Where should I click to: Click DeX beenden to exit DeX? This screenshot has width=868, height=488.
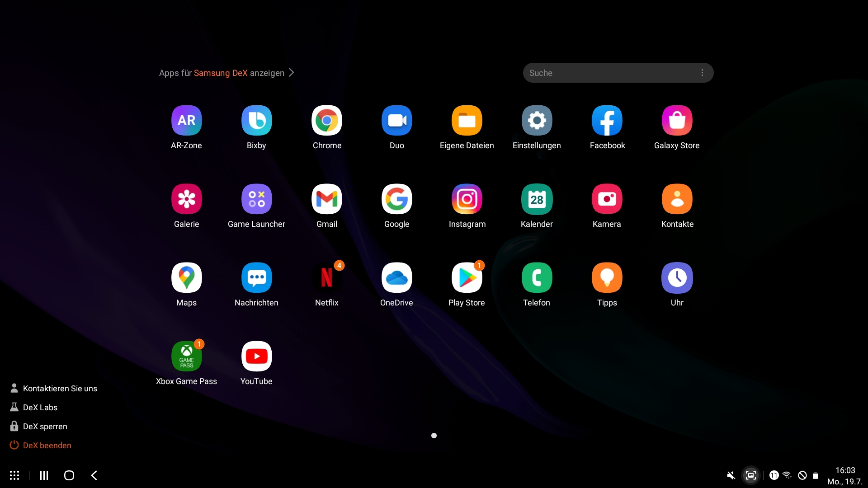(47, 445)
